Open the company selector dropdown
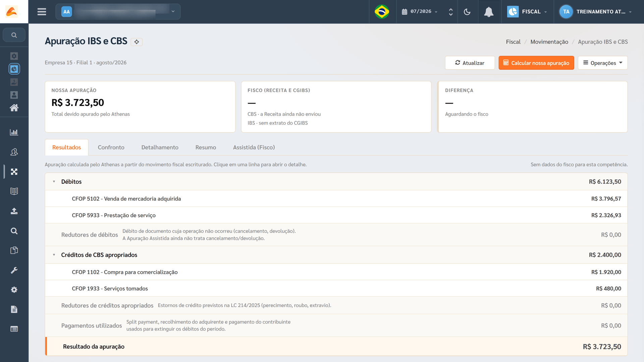 pyautogui.click(x=118, y=12)
